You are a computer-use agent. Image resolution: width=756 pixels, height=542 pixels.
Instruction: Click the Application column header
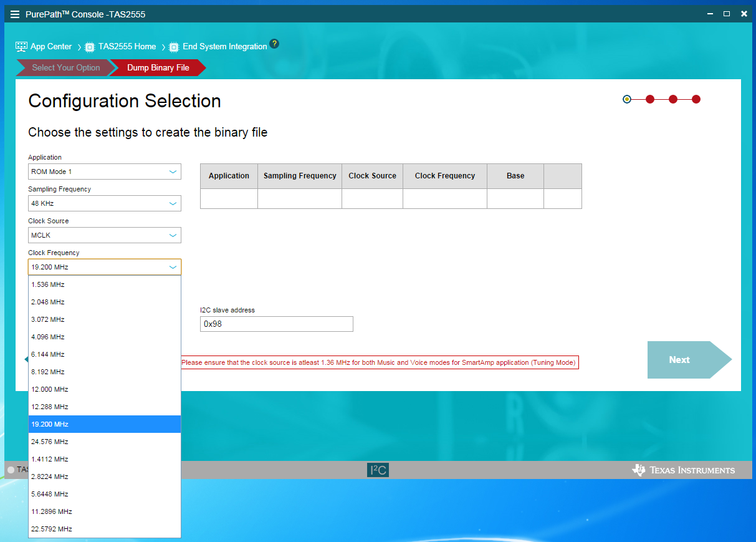229,176
